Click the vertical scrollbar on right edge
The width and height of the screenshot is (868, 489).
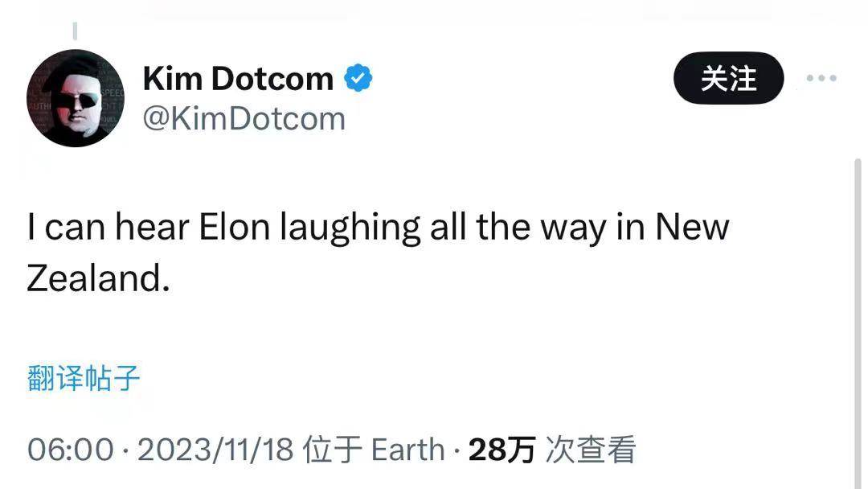858,321
